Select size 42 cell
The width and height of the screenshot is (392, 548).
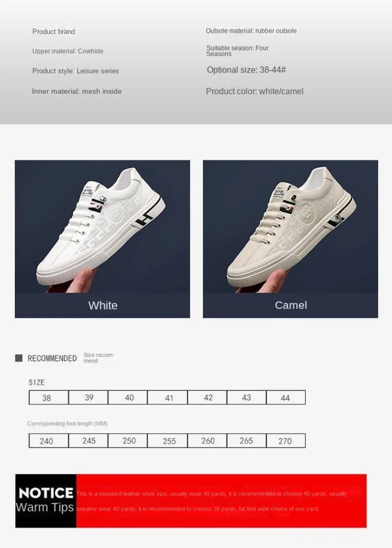[x=207, y=397]
